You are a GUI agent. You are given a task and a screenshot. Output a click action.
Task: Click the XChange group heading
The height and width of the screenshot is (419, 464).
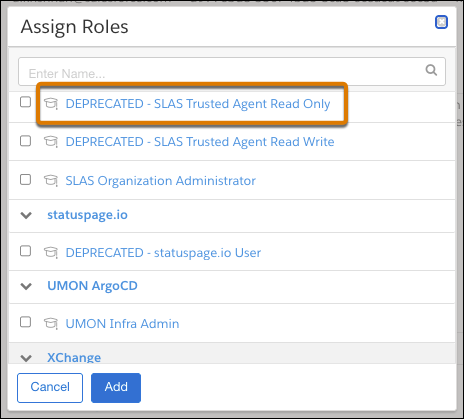pos(74,357)
